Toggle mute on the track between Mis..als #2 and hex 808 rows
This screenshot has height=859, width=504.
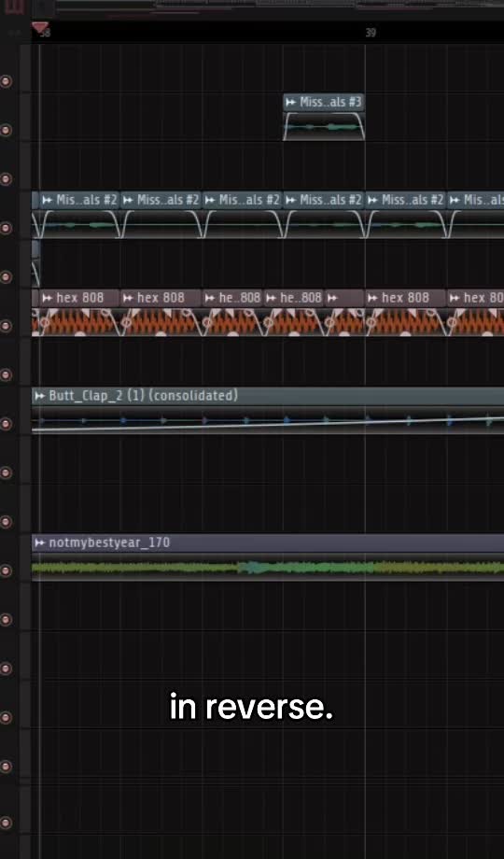tap(6, 276)
